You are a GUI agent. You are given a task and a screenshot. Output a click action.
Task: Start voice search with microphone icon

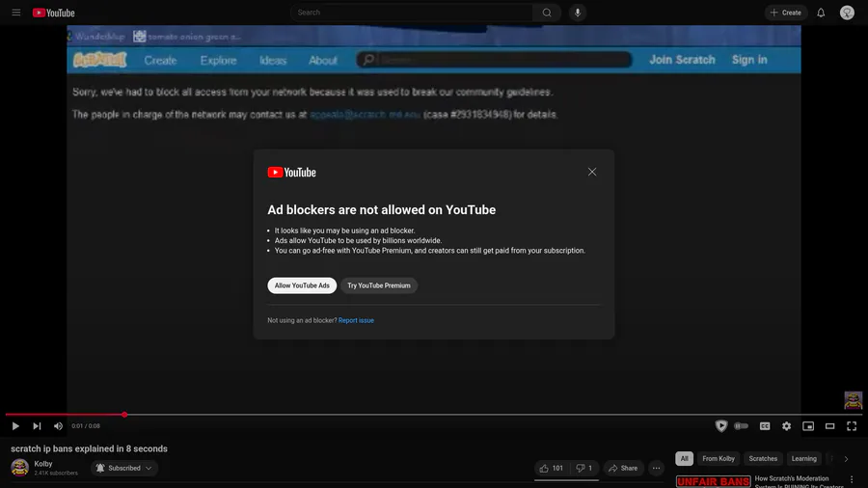[578, 13]
